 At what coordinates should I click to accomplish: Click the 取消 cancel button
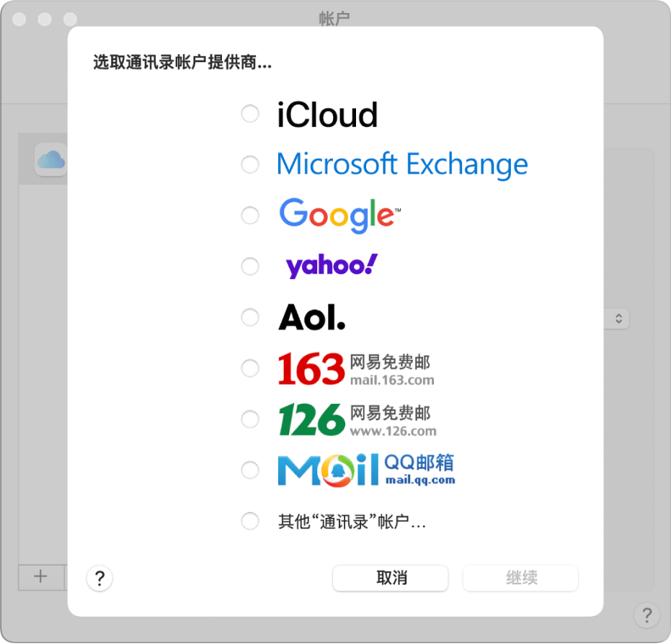(391, 578)
